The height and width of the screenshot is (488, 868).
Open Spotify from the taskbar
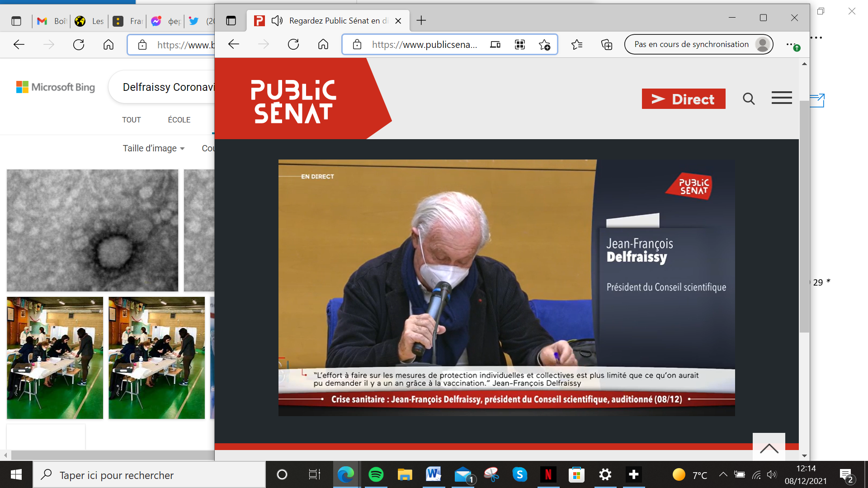pos(376,474)
